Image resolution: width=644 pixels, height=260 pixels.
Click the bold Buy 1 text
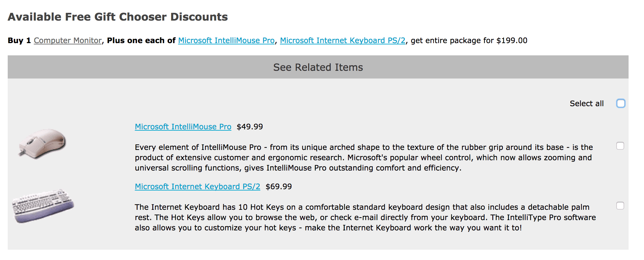(19, 41)
